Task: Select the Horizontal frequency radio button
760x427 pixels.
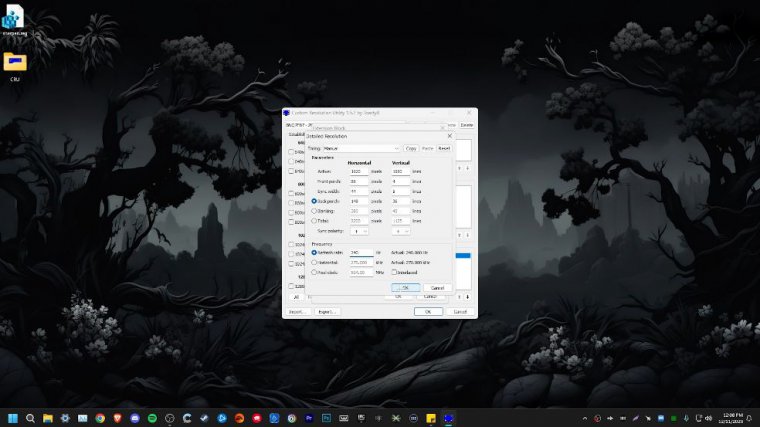Action: coord(315,262)
